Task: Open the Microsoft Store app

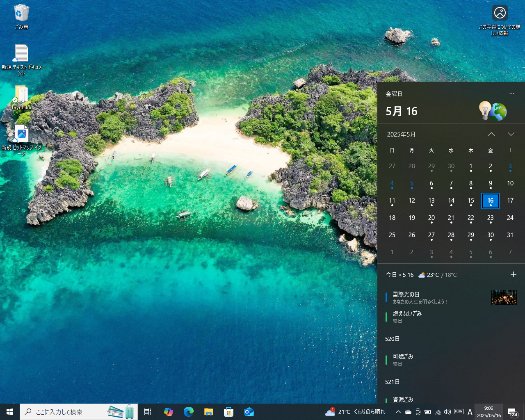Action: pos(229,411)
